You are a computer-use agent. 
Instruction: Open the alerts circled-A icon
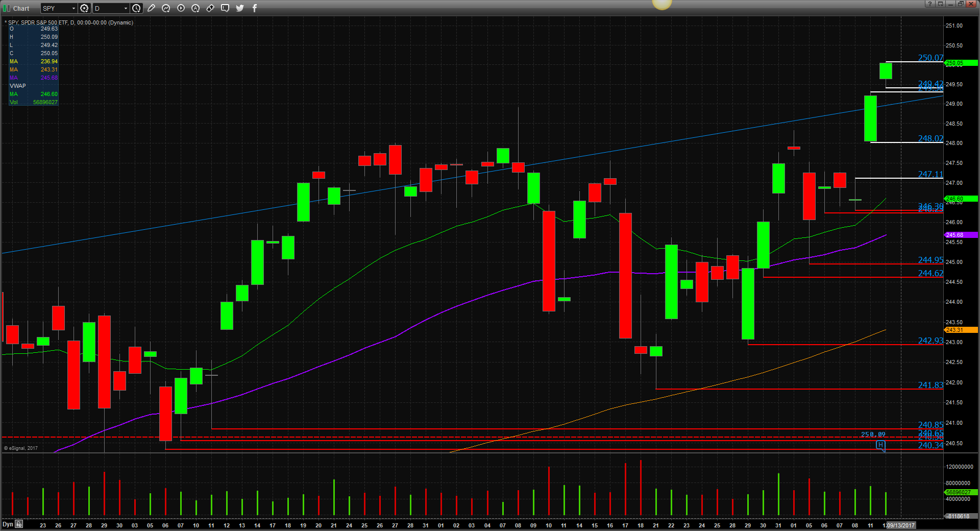195,8
